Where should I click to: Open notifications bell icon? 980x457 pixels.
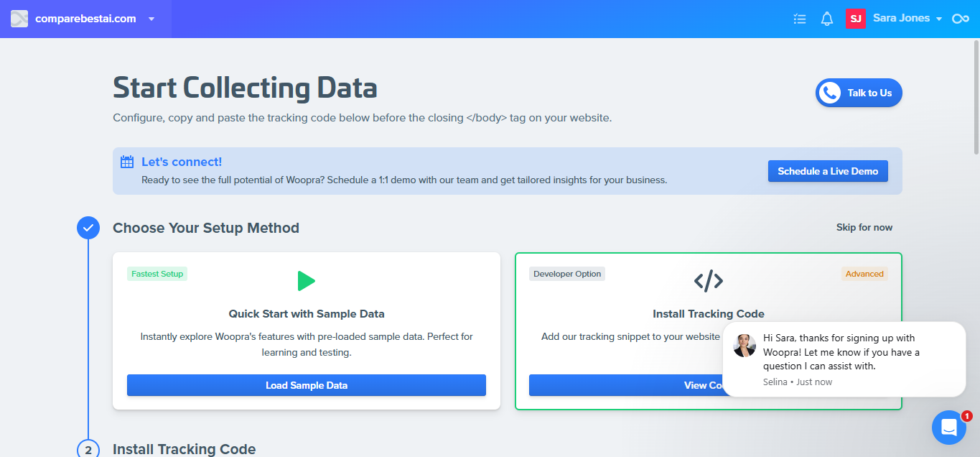pyautogui.click(x=827, y=19)
